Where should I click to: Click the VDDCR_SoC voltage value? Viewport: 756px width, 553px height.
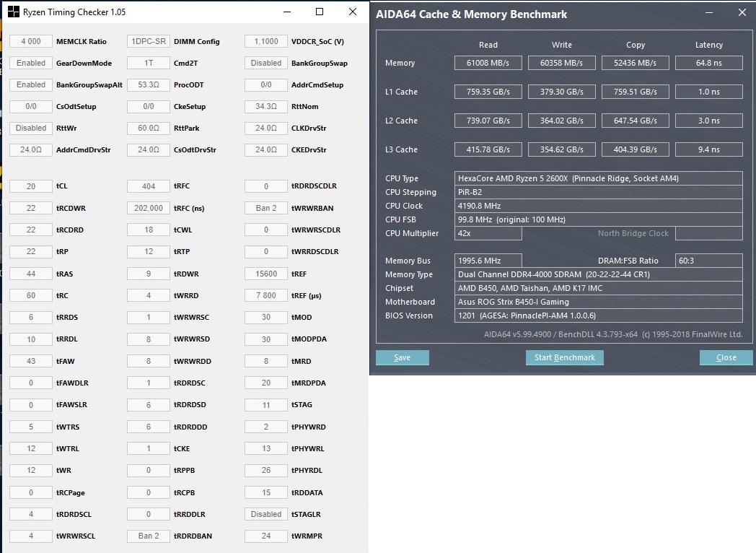(266, 41)
